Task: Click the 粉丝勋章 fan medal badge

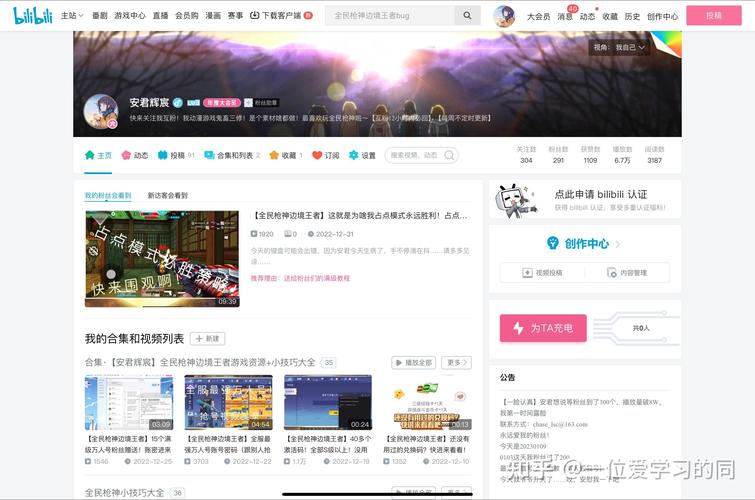Action: (260, 103)
